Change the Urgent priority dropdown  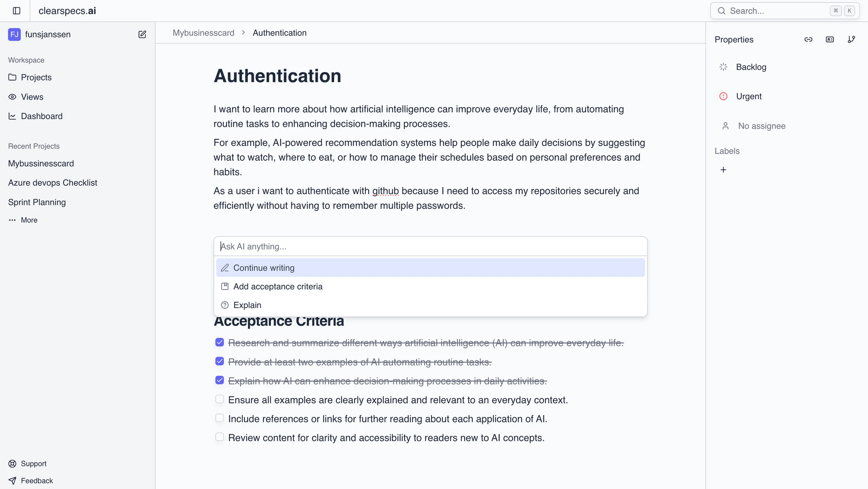coord(748,96)
